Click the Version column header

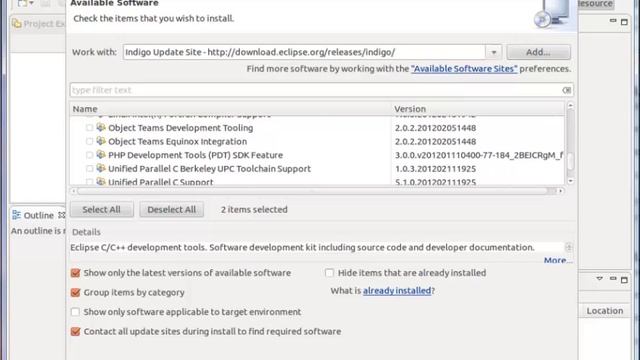click(478, 109)
